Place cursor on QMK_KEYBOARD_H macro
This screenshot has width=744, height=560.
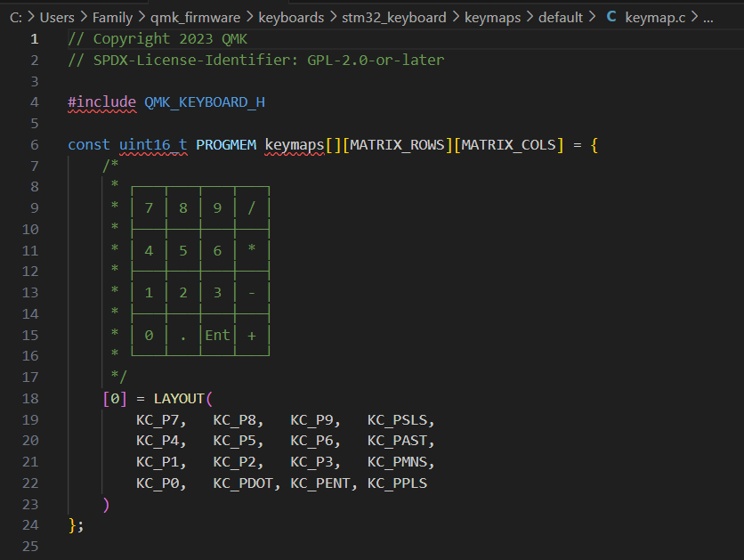pos(205,102)
